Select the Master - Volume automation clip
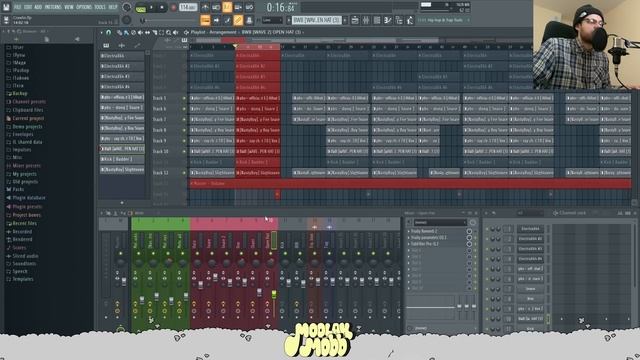The width and height of the screenshot is (640, 360). (410, 184)
